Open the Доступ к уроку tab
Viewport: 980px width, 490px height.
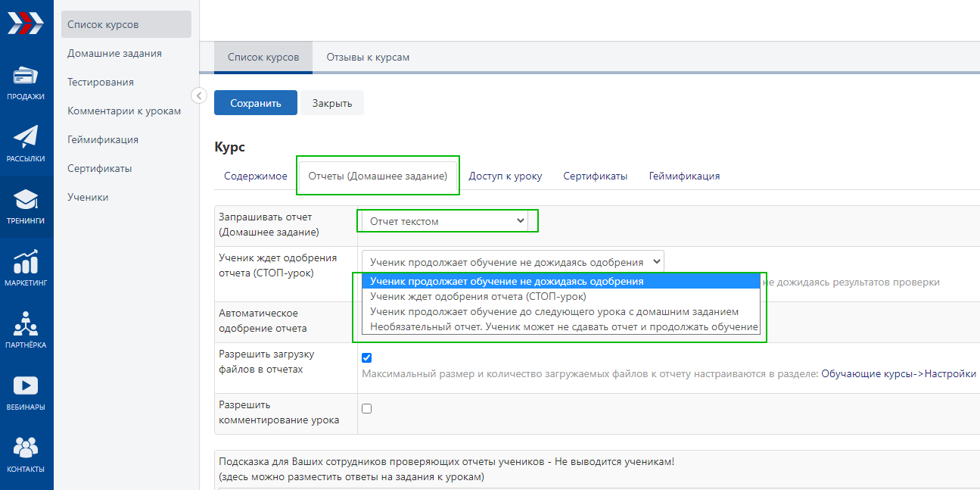coord(505,176)
